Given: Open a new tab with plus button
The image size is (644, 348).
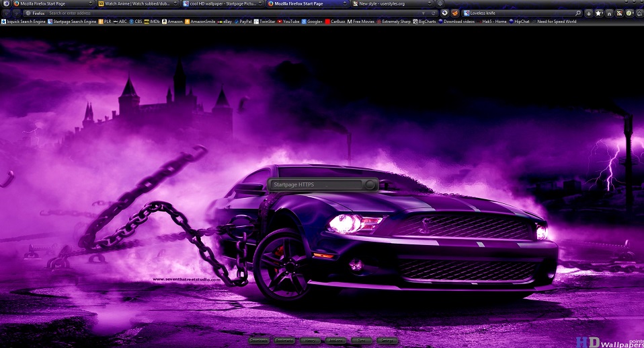Looking at the screenshot, I should pyautogui.click(x=440, y=4).
